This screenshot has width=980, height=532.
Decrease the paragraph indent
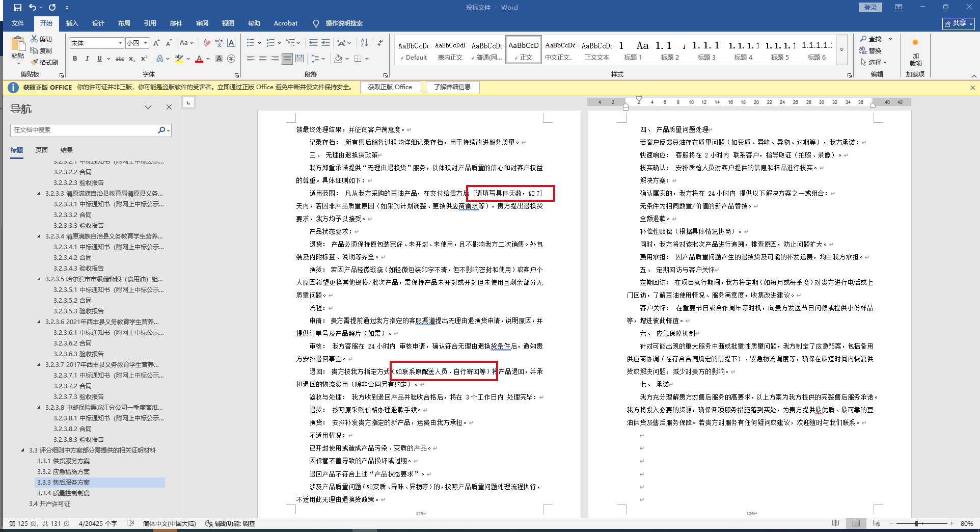[x=313, y=43]
